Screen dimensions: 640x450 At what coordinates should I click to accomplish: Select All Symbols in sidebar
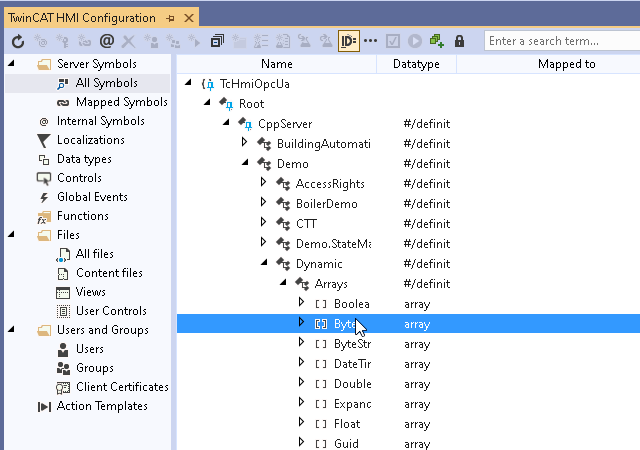click(x=107, y=83)
